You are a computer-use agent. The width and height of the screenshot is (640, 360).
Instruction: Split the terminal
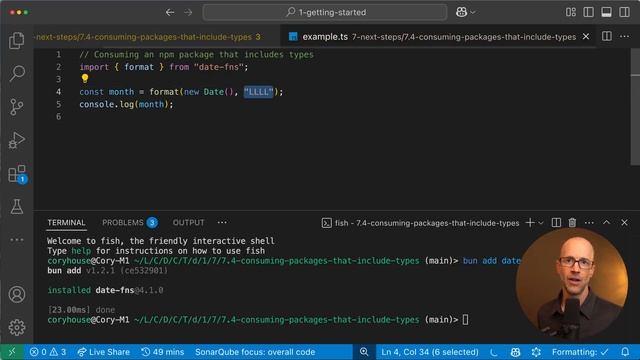pos(556,222)
